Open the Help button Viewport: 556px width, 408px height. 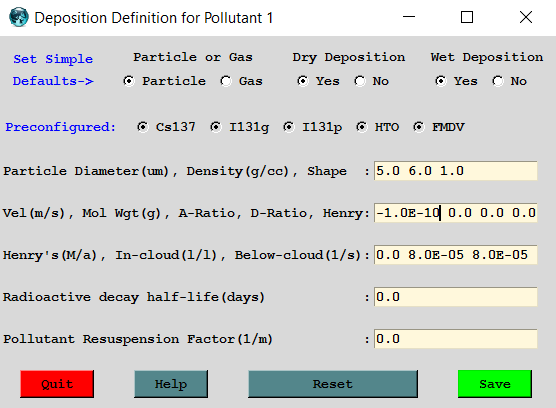(171, 384)
